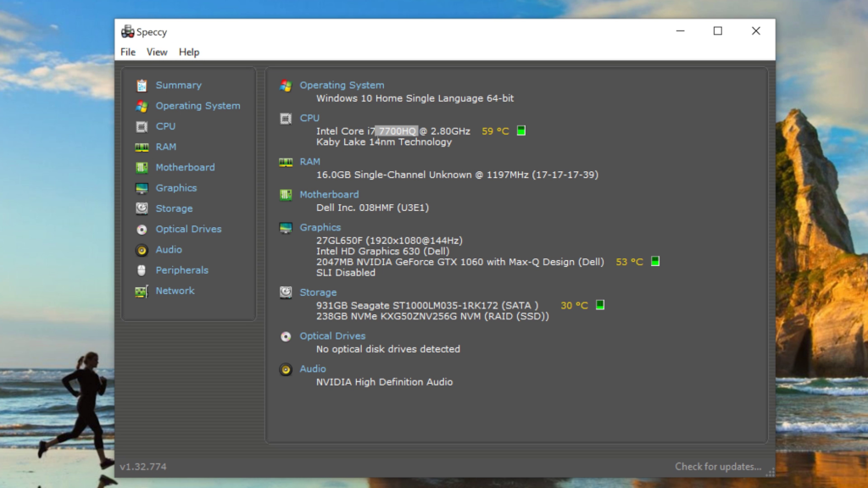Click the green GPU temperature indicator next to 53 °C
The height and width of the screenshot is (488, 868).
click(655, 261)
